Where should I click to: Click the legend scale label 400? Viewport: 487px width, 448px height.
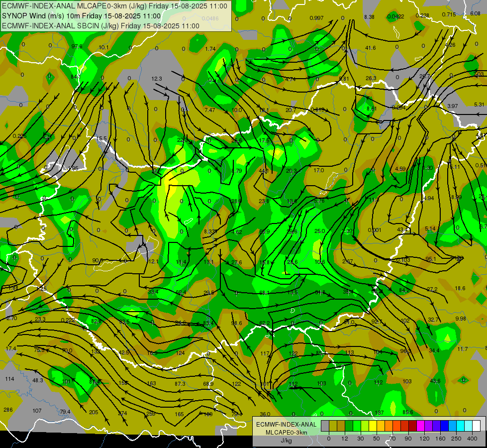pos(472,439)
